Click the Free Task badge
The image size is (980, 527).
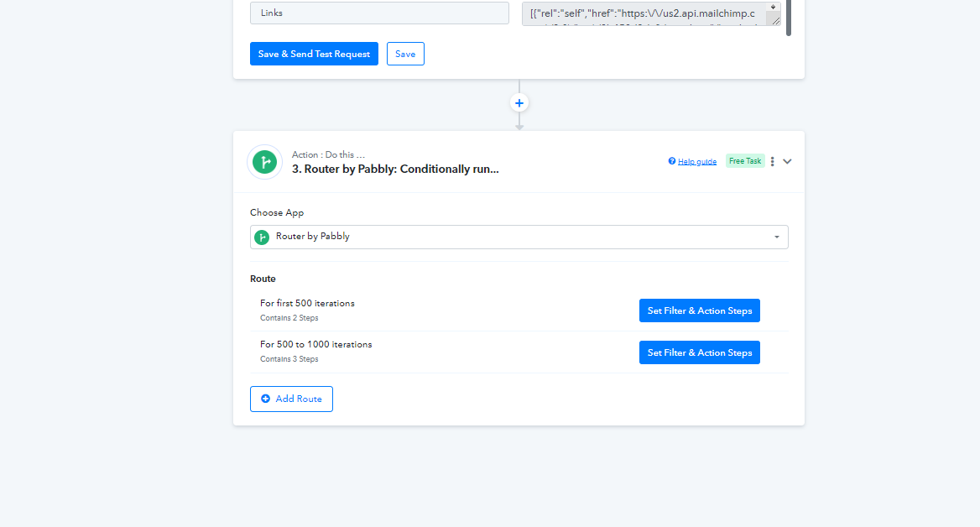(745, 160)
